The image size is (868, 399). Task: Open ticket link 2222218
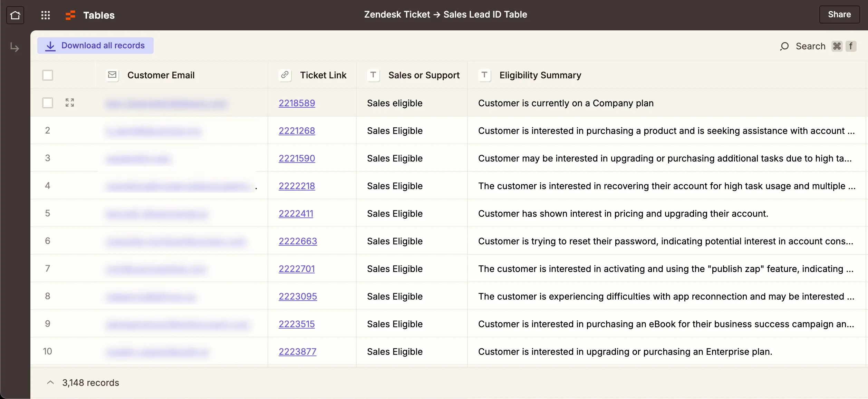pos(297,186)
